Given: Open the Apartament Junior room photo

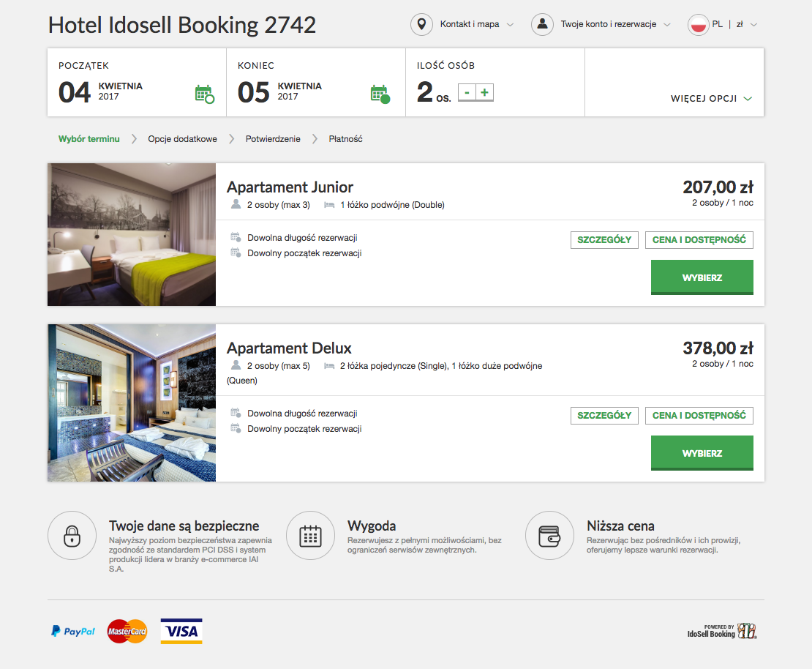Looking at the screenshot, I should pos(132,234).
